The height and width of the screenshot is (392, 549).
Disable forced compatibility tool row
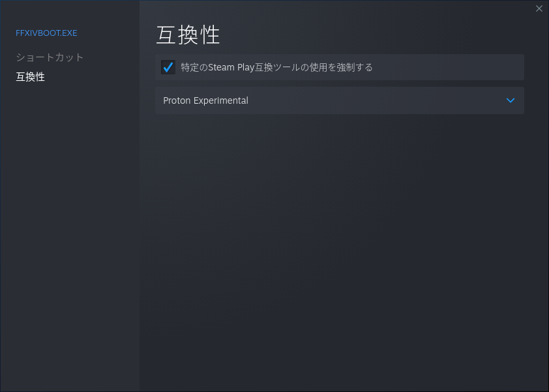340,67
